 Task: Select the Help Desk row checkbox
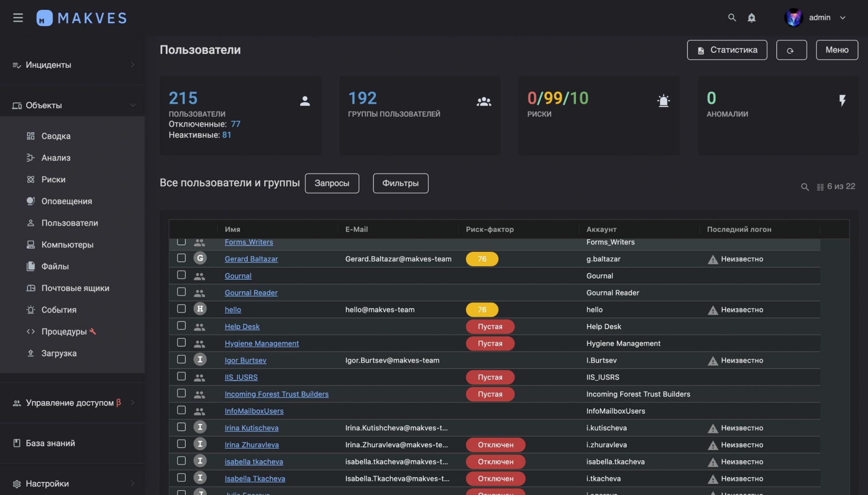click(x=181, y=326)
